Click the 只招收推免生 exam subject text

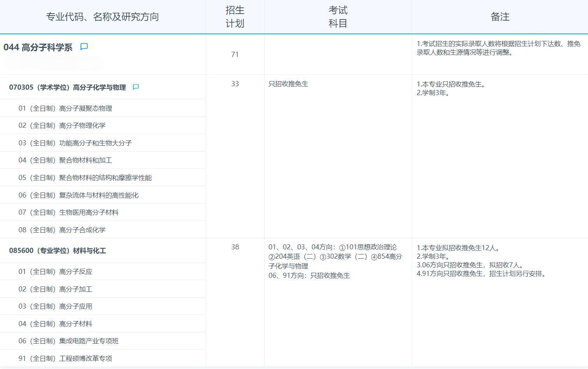(288, 84)
